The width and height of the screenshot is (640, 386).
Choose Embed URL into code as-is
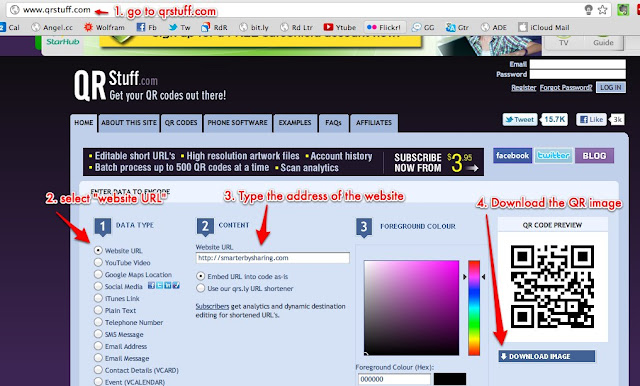point(200,276)
